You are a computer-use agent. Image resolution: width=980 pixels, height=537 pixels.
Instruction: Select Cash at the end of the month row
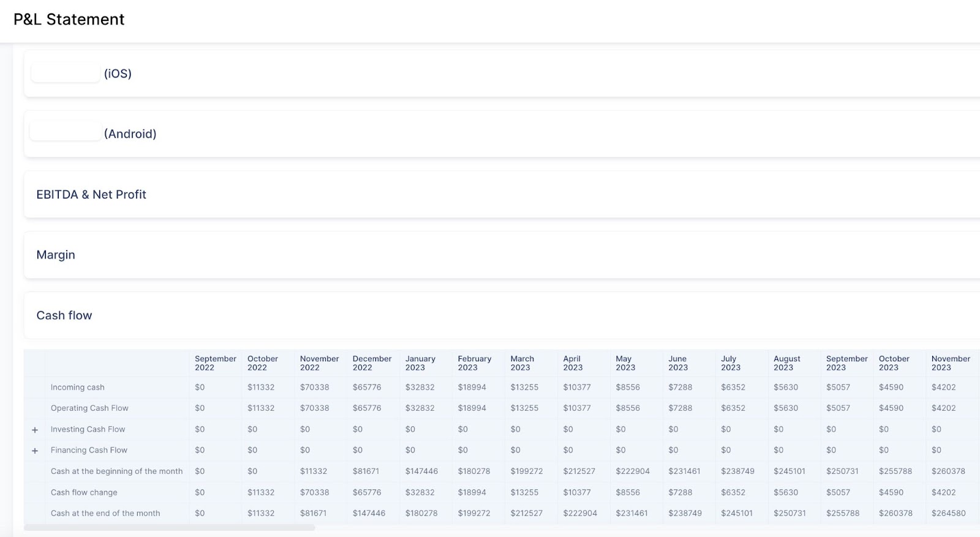pos(105,513)
